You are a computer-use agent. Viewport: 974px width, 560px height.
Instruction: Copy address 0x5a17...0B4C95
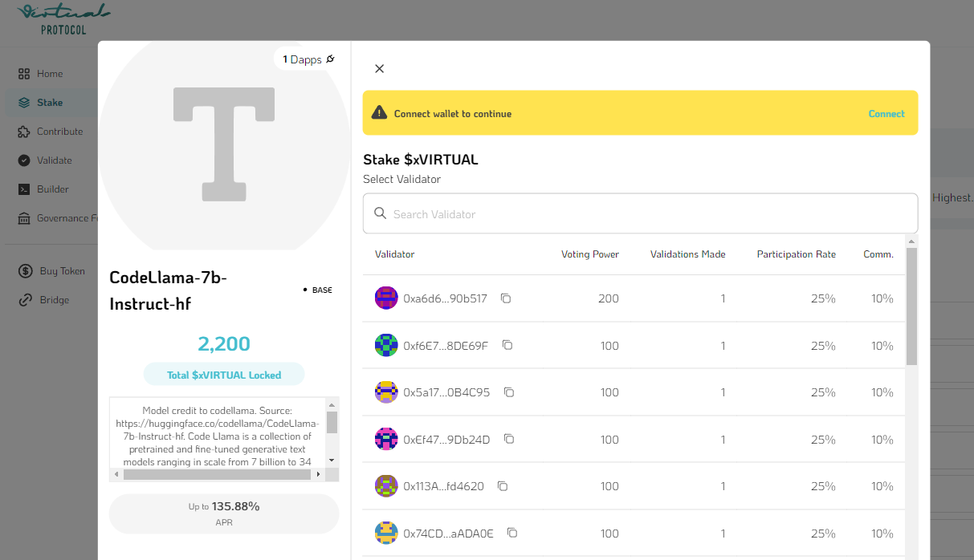pyautogui.click(x=508, y=392)
